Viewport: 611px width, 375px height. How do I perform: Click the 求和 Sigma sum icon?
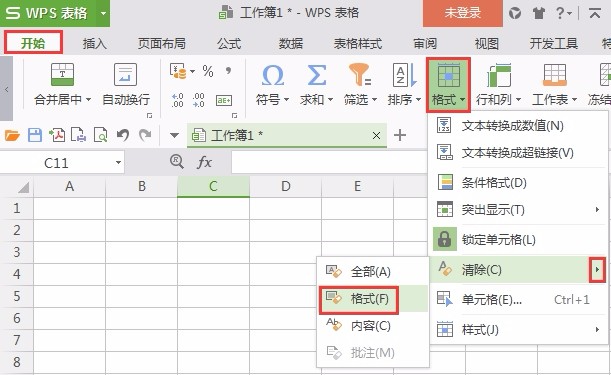pyautogui.click(x=316, y=75)
